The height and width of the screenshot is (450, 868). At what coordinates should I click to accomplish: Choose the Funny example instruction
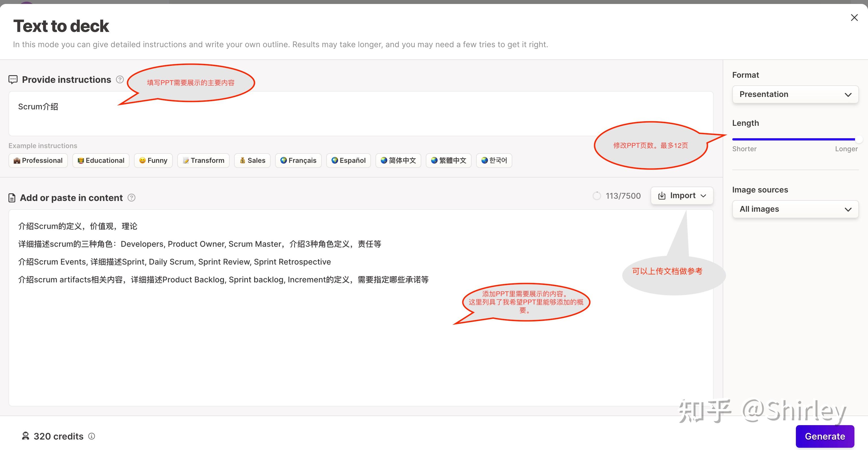[153, 160]
